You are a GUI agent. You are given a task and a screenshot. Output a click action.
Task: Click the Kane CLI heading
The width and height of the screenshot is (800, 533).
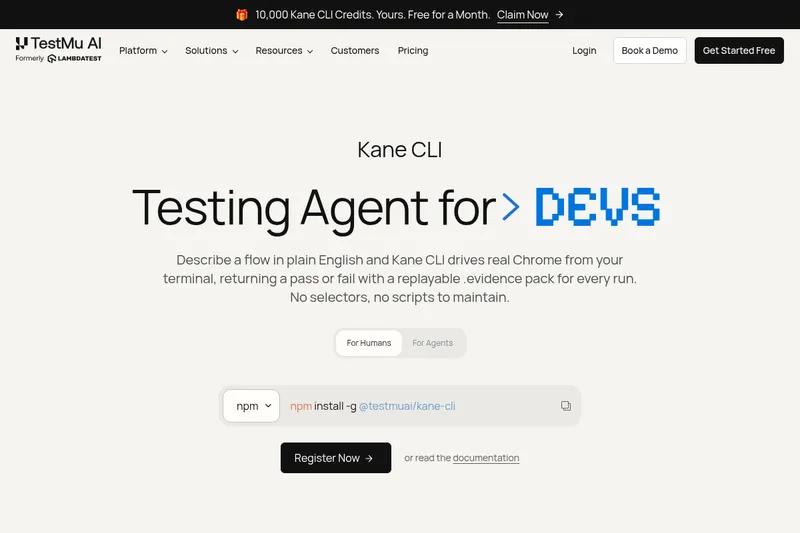pos(399,150)
